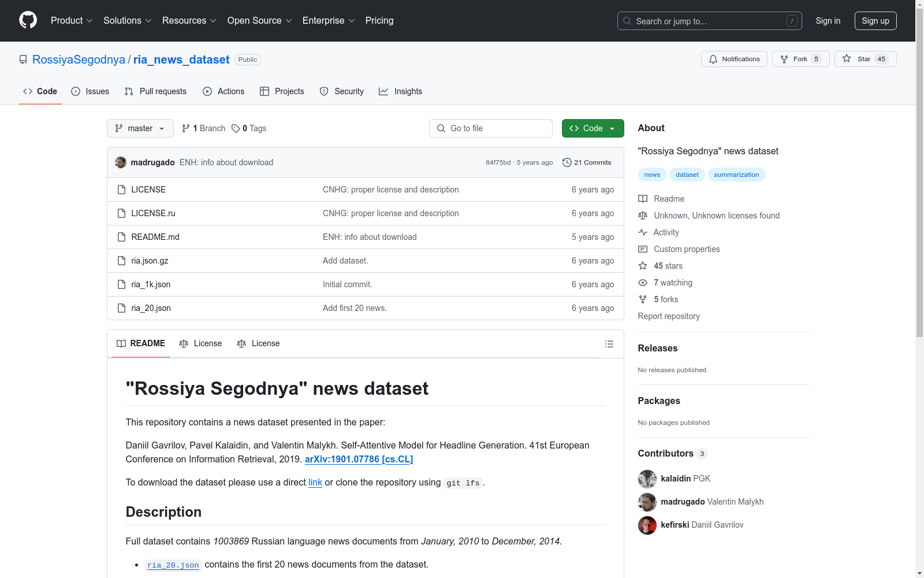Image resolution: width=924 pixels, height=578 pixels.
Task: Select the dataset topic tag
Action: click(687, 175)
